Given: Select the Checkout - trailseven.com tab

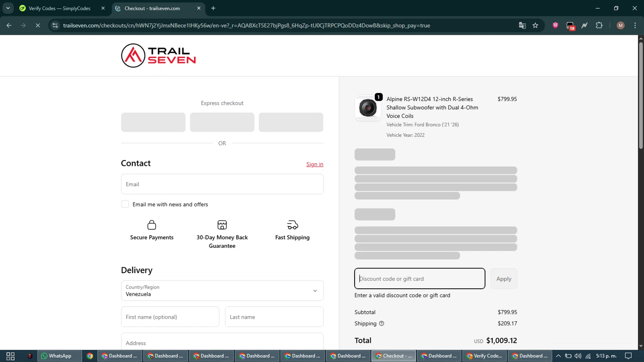Looking at the screenshot, I should tap(152, 8).
